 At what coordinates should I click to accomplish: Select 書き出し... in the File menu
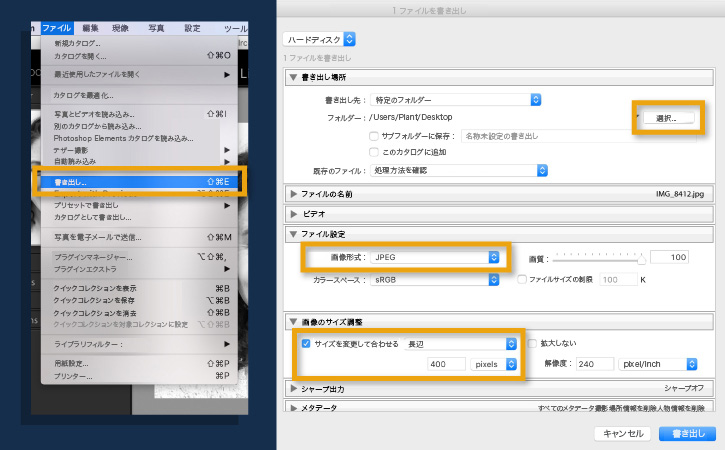[140, 182]
